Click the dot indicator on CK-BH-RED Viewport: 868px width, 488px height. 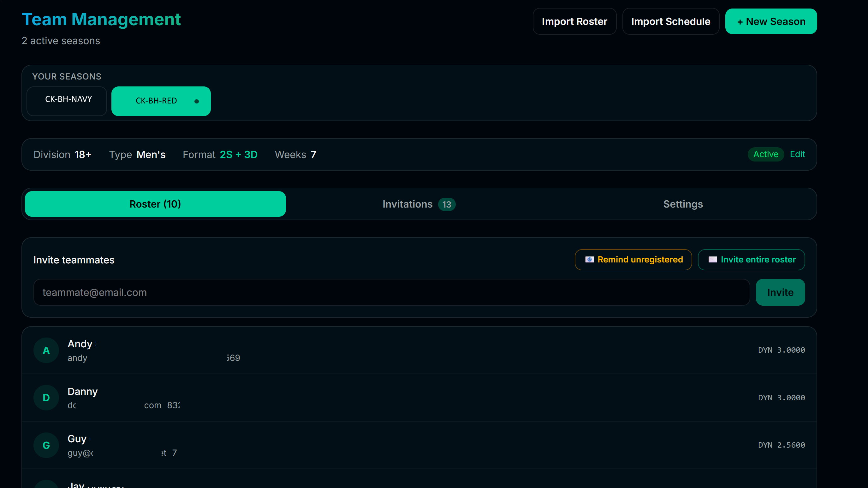pyautogui.click(x=196, y=101)
